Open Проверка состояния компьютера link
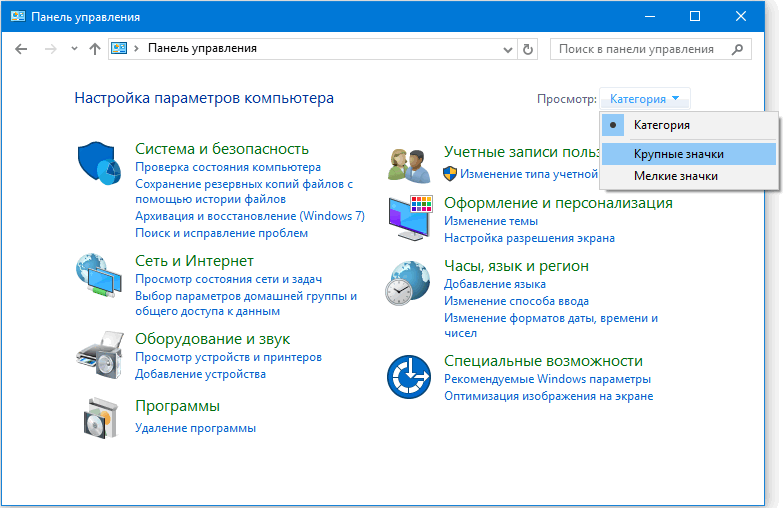This screenshot has height=508, width=783. 228,168
